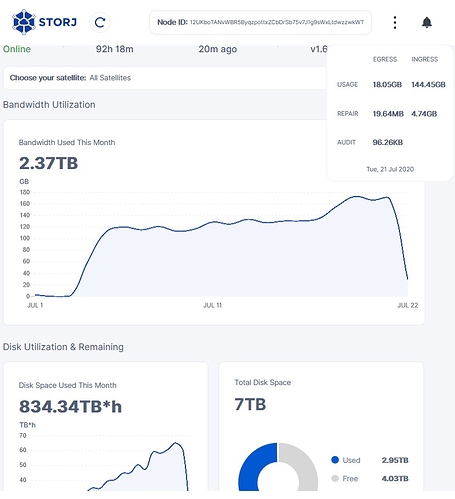Click the 4.74GB repair ingress value
This screenshot has width=455, height=499.
(x=424, y=114)
